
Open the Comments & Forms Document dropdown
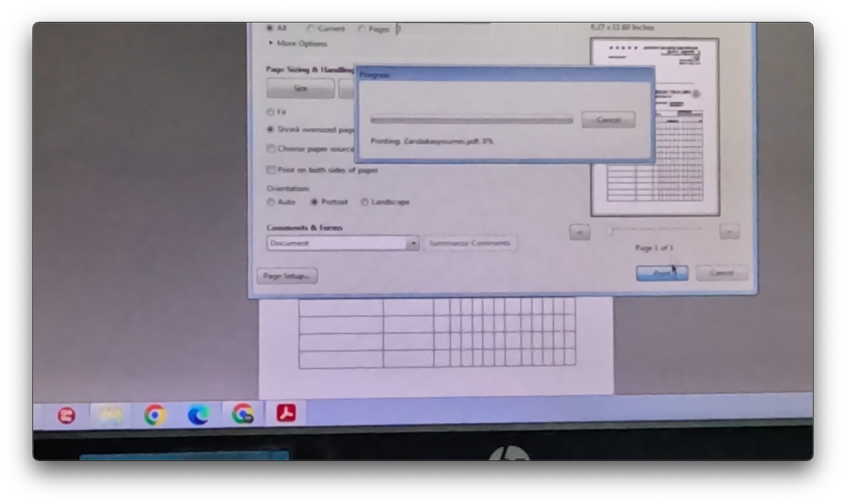(343, 243)
